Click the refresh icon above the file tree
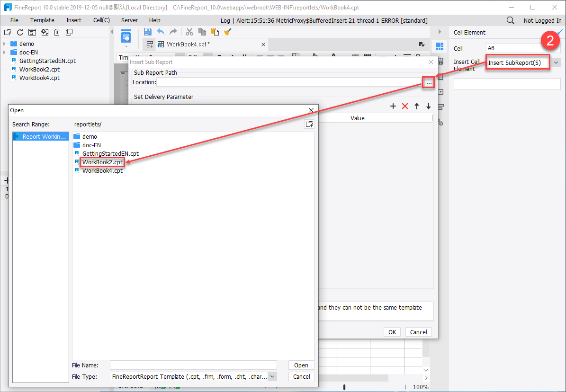The image size is (566, 392). point(19,32)
